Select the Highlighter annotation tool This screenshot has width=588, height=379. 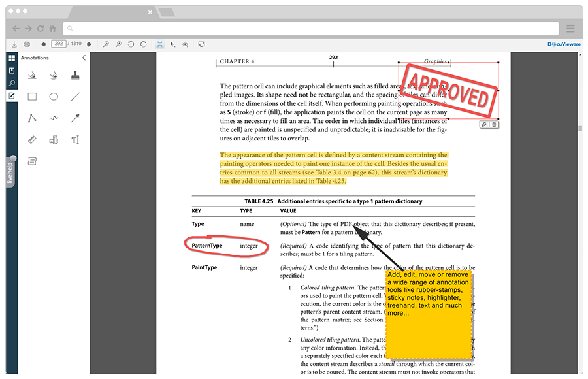pyautogui.click(x=31, y=74)
